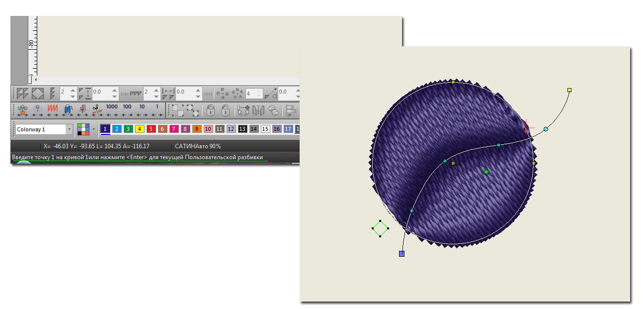644x309 pixels.
Task: Select color swatch 8 purple
Action: (185, 129)
